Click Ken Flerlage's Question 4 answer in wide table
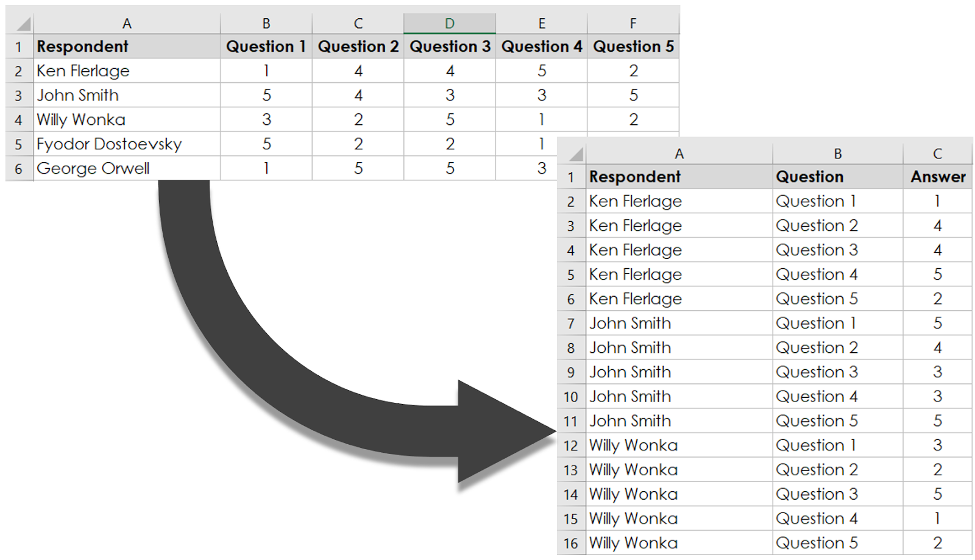This screenshot has width=975, height=560. pyautogui.click(x=542, y=71)
